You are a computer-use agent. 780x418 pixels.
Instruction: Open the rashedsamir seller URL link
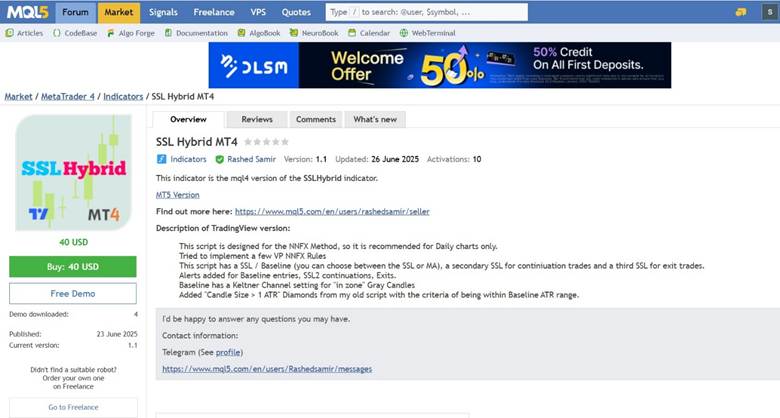point(332,211)
